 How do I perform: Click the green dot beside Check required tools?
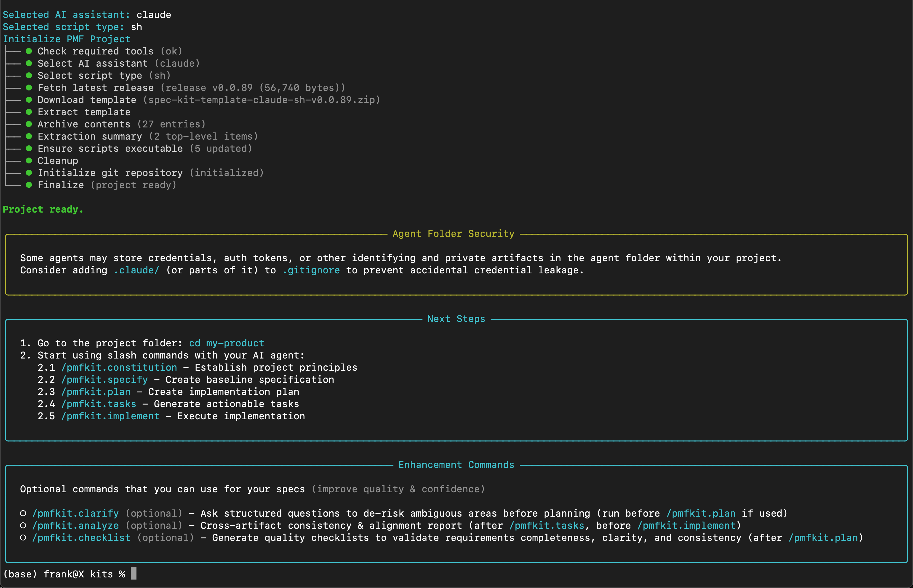coord(29,51)
